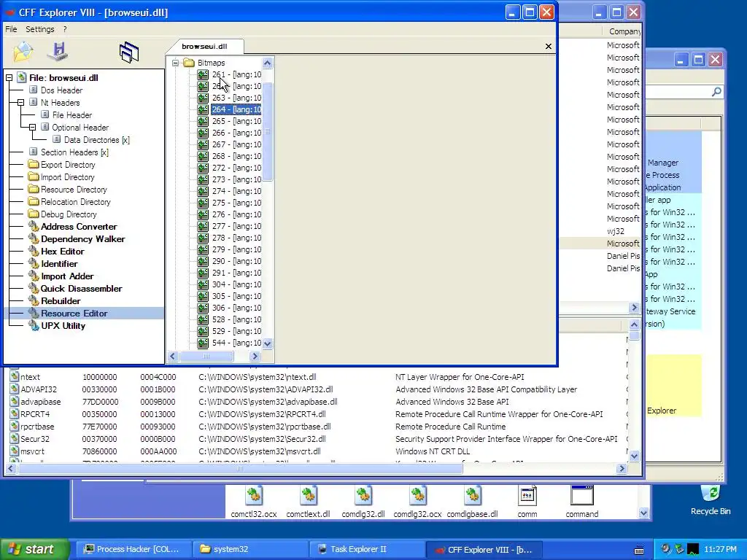
Task: Click the module list horizontal scrollbar thumb
Action: point(239,469)
